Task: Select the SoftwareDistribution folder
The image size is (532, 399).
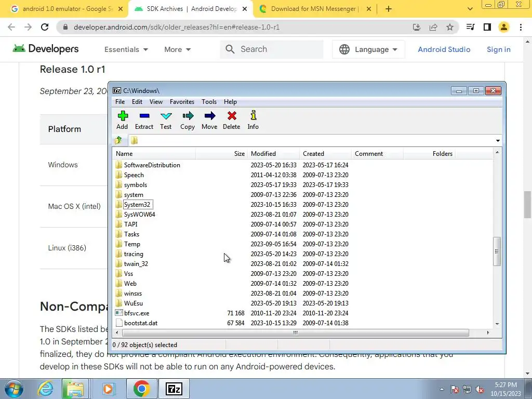Action: click(152, 165)
